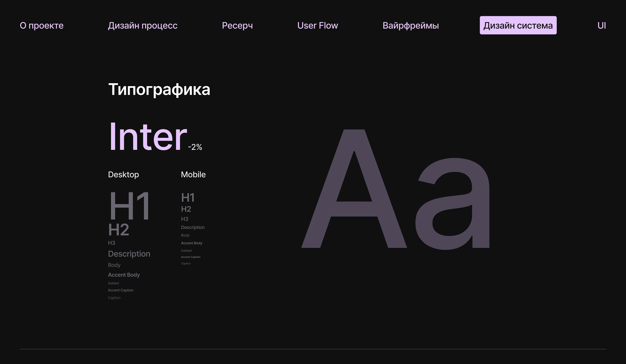Select the Desktop "Accent Body" sample

(124, 275)
